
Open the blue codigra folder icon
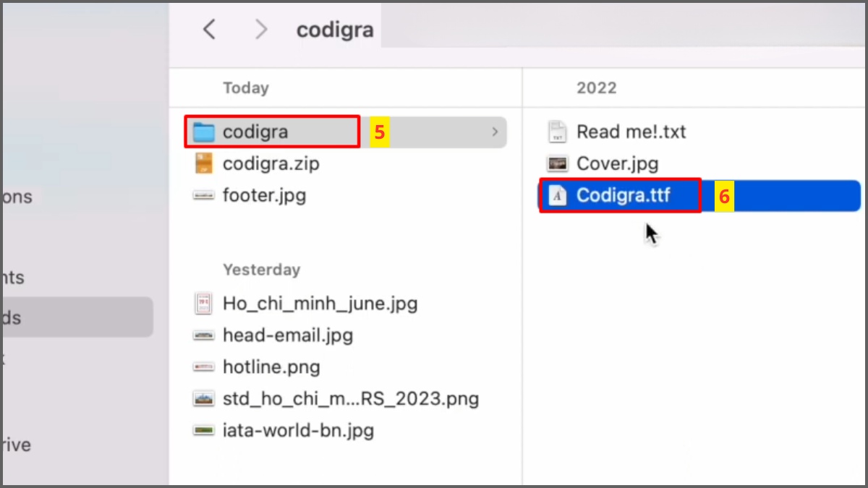[203, 132]
